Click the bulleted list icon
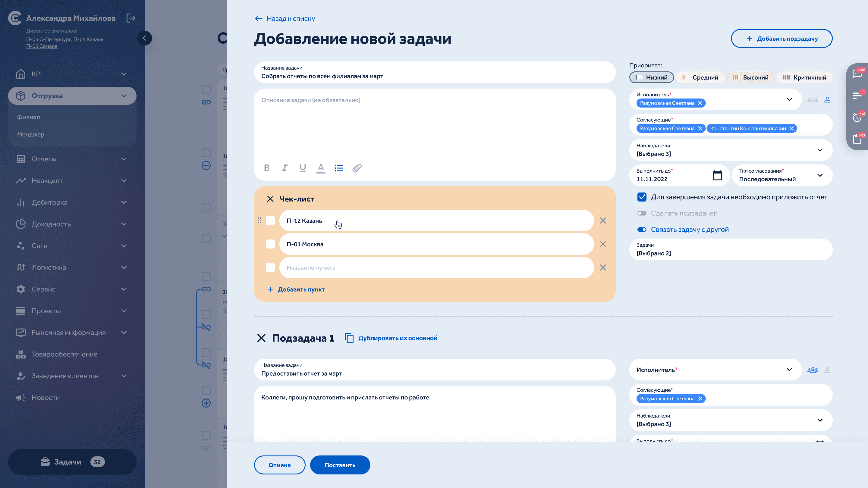Screen dimensions: 868x488 coord(339,168)
